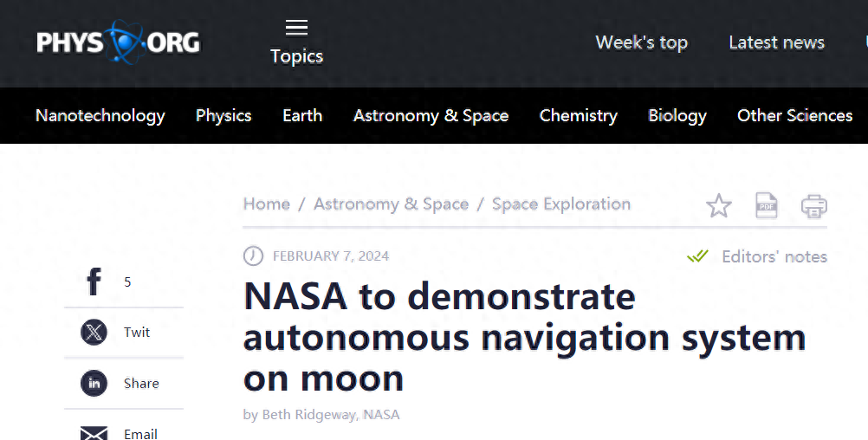This screenshot has height=440, width=868.
Task: Select Physics category
Action: coord(223,115)
